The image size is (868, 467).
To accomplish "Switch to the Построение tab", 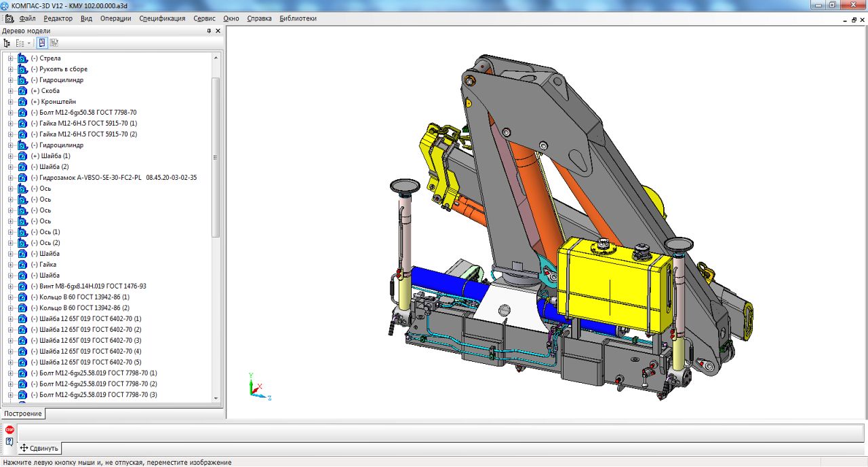I will coord(22,413).
